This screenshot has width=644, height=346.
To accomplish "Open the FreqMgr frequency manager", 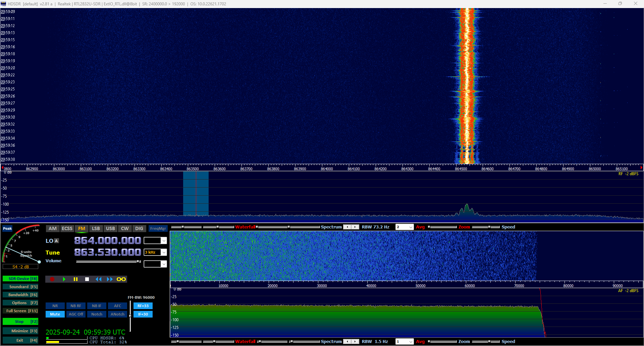I will [x=158, y=228].
